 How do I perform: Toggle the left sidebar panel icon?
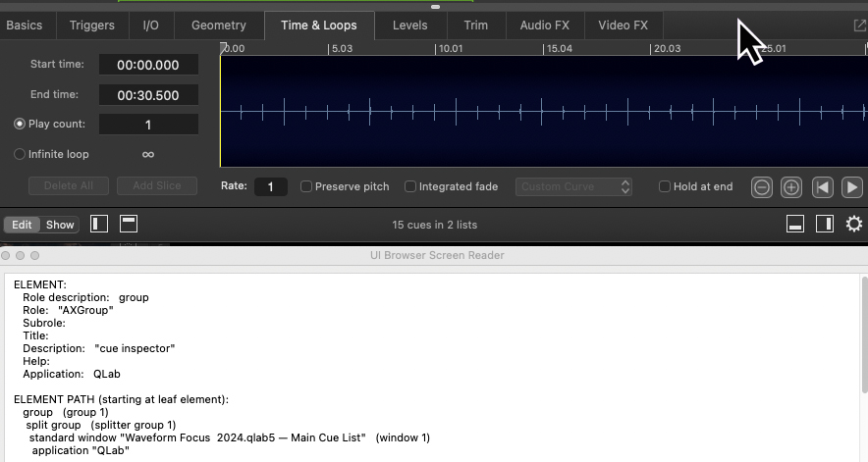point(99,225)
